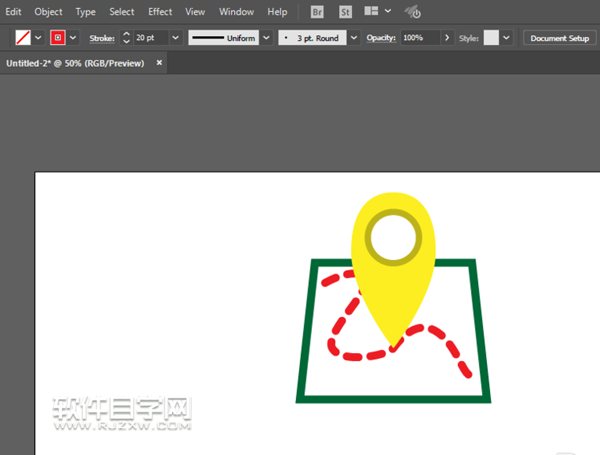
Task: Click the arrange documents layout icon
Action: 371,12
